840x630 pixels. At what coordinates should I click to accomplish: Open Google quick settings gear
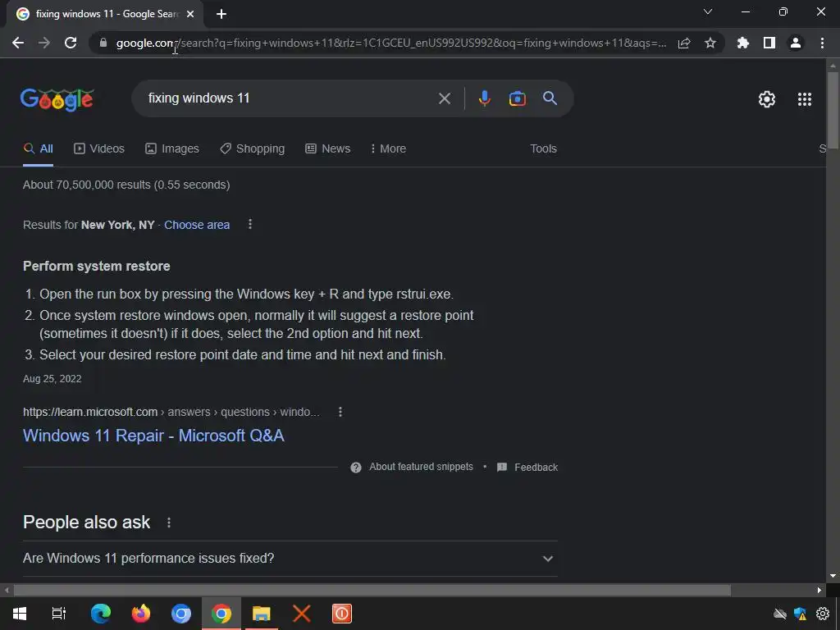click(x=767, y=99)
